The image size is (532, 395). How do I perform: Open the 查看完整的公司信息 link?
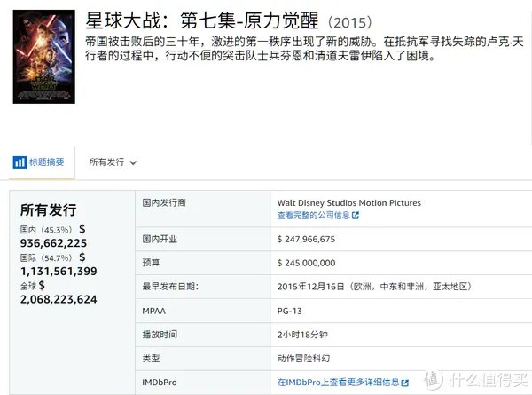(314, 216)
